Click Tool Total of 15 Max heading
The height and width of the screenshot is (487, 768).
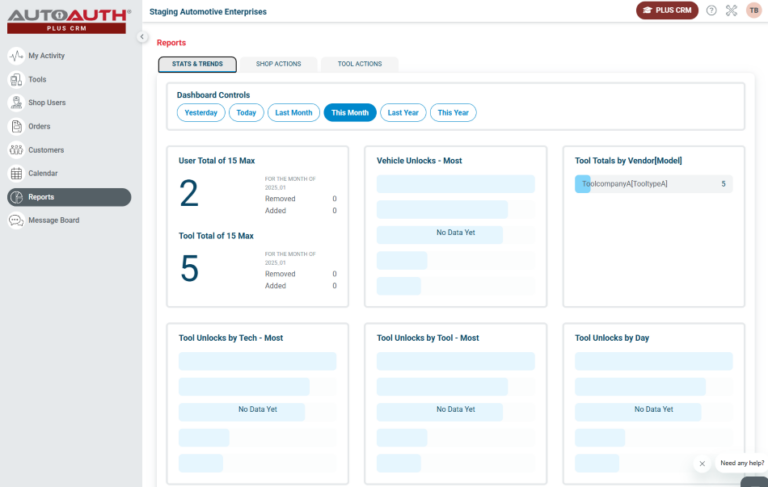click(x=216, y=236)
